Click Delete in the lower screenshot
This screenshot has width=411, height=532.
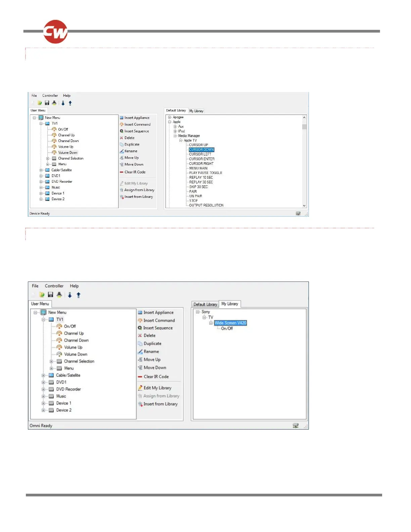click(x=147, y=336)
